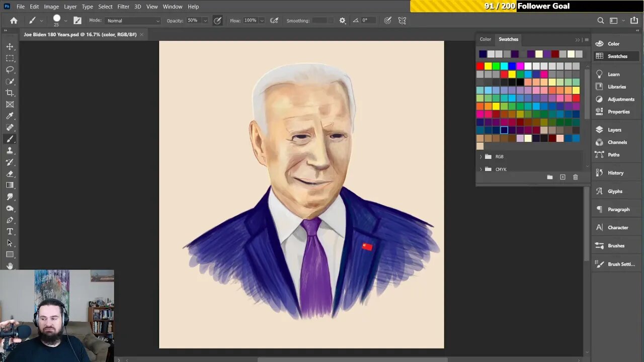The width and height of the screenshot is (644, 362).
Task: Open the Adjustments panel button
Action: 621,100
